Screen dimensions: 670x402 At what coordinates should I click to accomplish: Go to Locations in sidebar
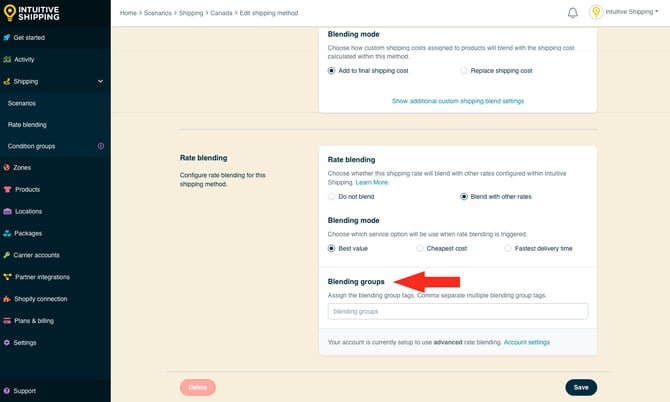coord(28,211)
